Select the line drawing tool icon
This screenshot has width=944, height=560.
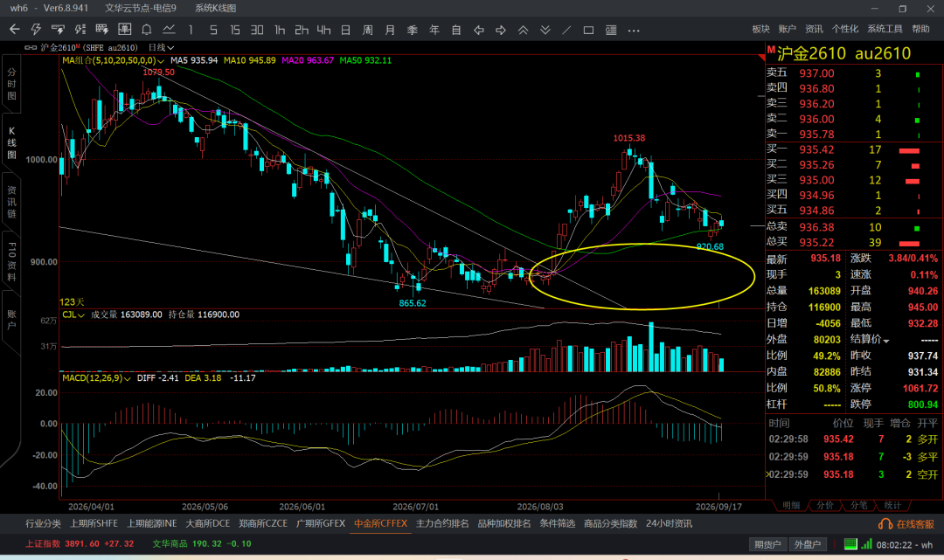coord(566,30)
